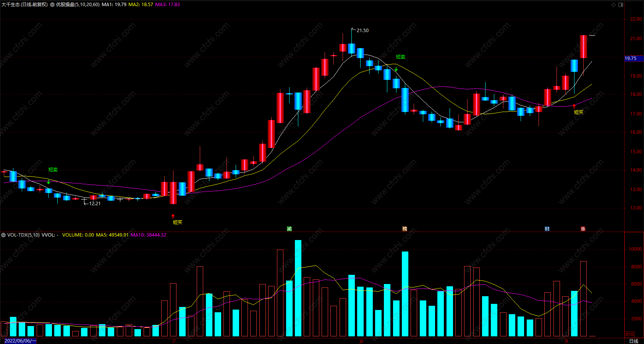Screen dimensions: 644x344
Task: Click the 减 event marker icon
Action: coord(289,229)
